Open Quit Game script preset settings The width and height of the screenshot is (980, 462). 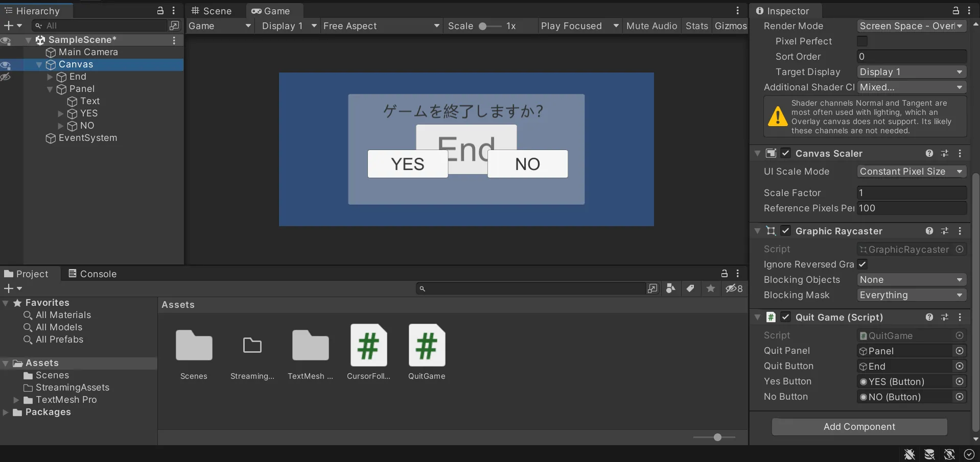[945, 318]
